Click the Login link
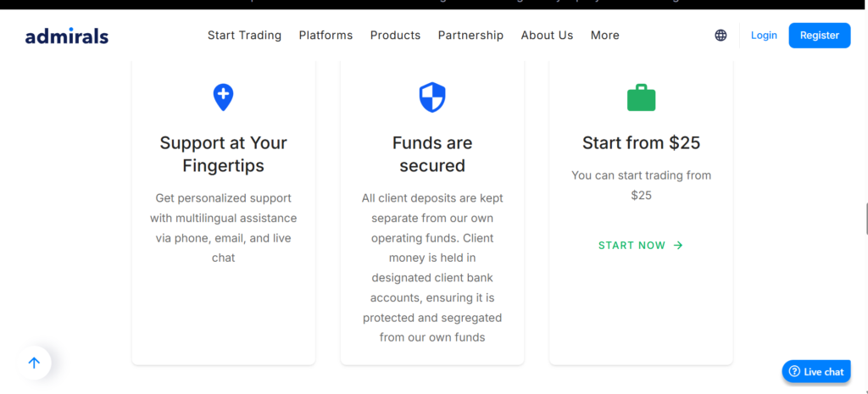This screenshot has width=868, height=394. coord(764,36)
